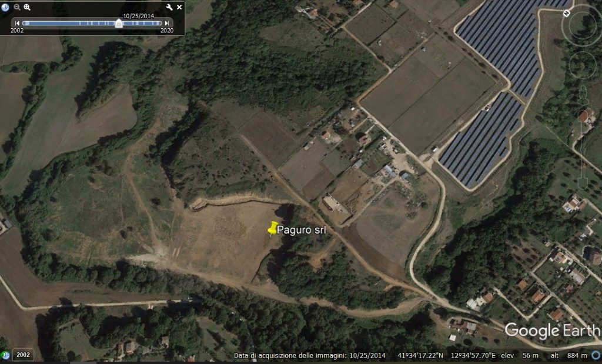Click the Street View pegman icon
Viewport: 602px width, 364px height.
click(583, 95)
